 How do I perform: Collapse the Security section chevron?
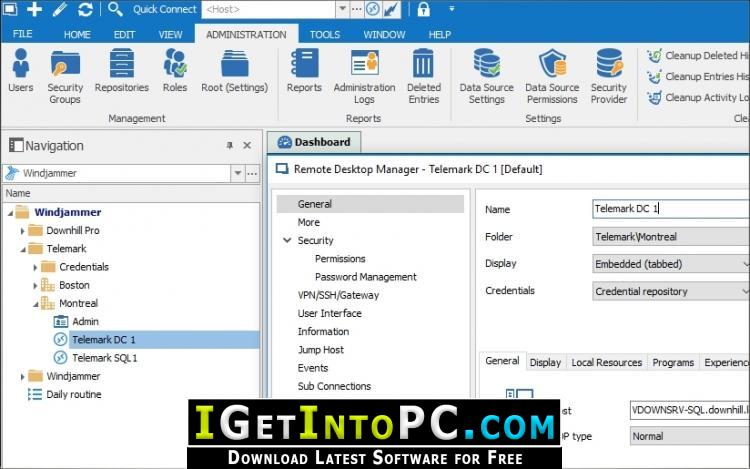(287, 240)
